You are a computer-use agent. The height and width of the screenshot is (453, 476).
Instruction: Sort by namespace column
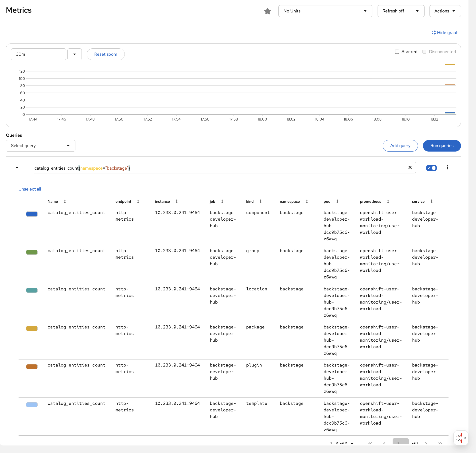coord(307,201)
